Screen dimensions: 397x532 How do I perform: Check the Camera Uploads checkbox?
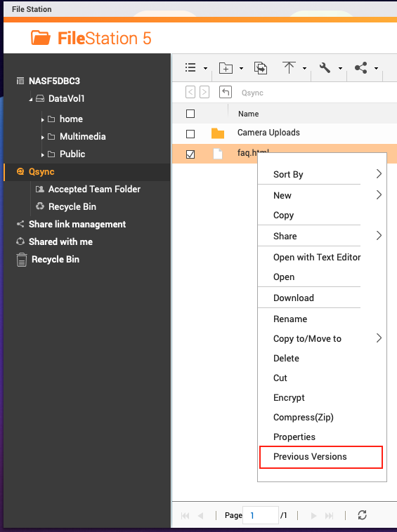pyautogui.click(x=190, y=134)
